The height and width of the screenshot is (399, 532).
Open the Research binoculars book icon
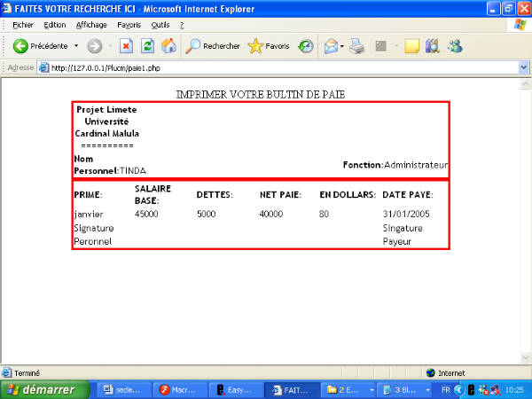point(433,46)
